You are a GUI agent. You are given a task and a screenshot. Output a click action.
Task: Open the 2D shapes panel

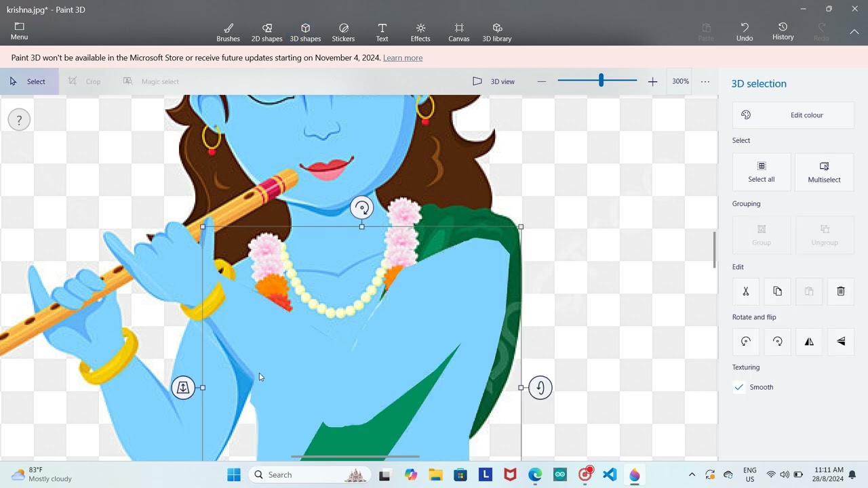pyautogui.click(x=267, y=32)
